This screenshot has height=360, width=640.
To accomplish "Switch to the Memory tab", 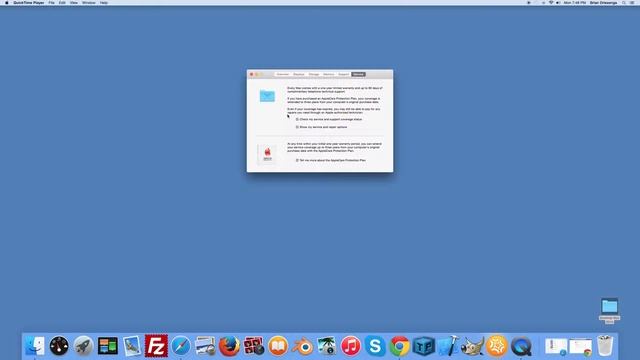I will 329,74.
